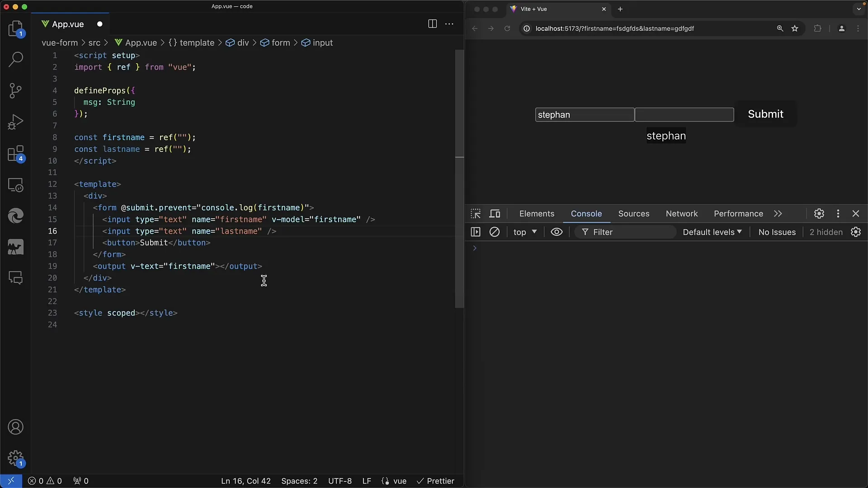Open the top frame dropdown in console

(524, 232)
